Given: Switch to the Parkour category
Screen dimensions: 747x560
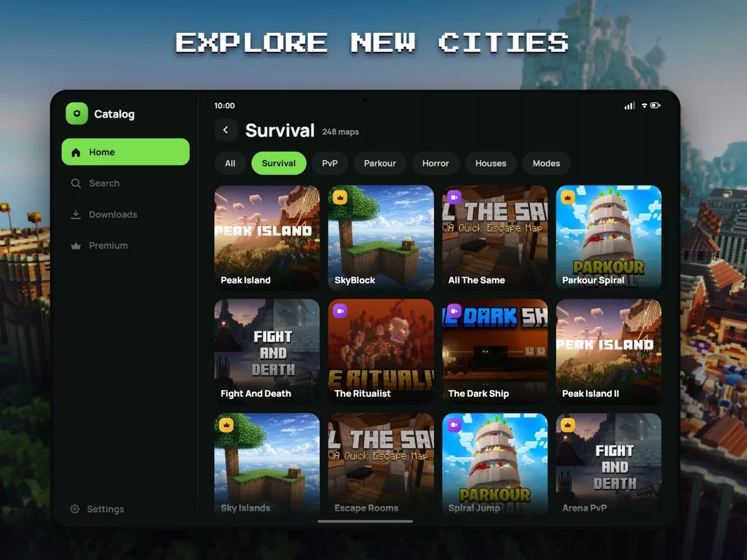Looking at the screenshot, I should click(380, 163).
